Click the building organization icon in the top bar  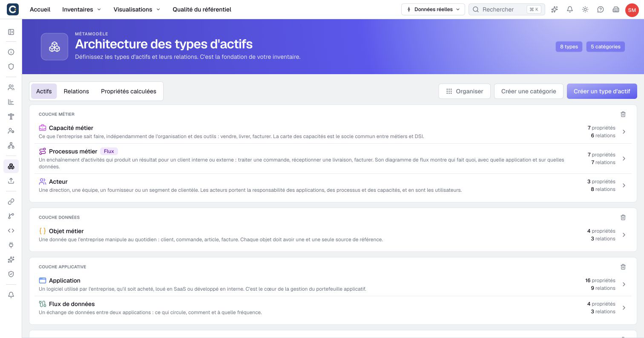tap(616, 9)
